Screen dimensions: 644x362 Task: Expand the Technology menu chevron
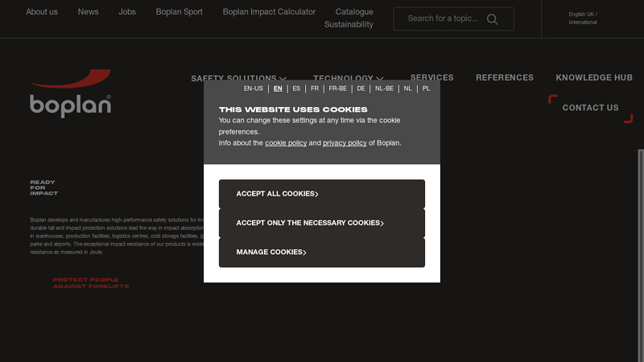tap(379, 78)
